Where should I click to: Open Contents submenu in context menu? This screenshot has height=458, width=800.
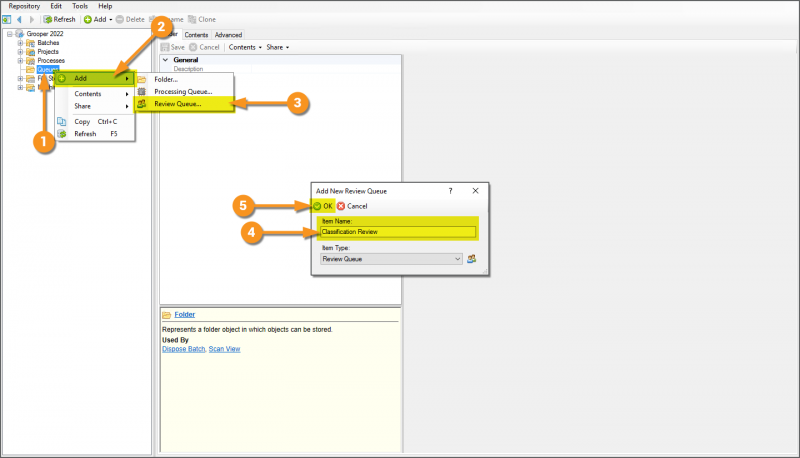click(95, 94)
